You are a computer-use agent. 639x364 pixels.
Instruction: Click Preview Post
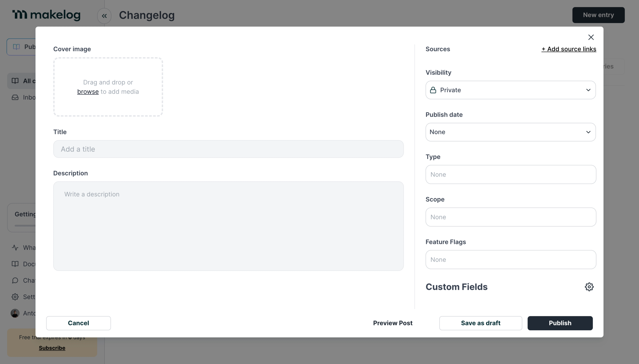(x=393, y=323)
